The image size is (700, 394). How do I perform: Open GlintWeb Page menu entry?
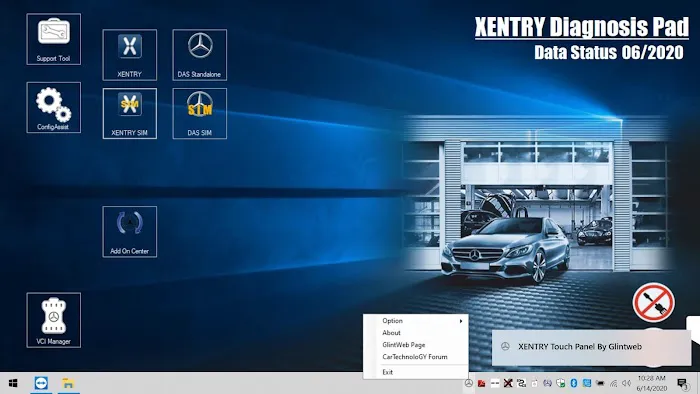pyautogui.click(x=404, y=345)
